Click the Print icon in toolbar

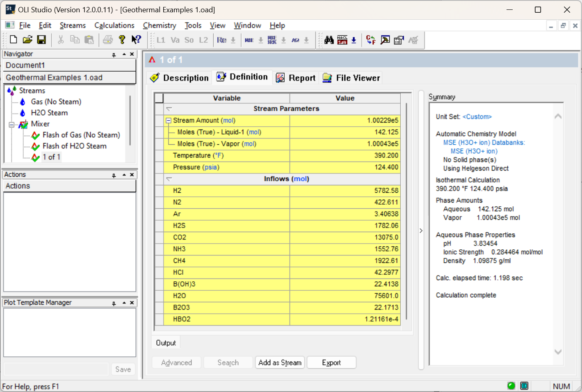(x=108, y=40)
